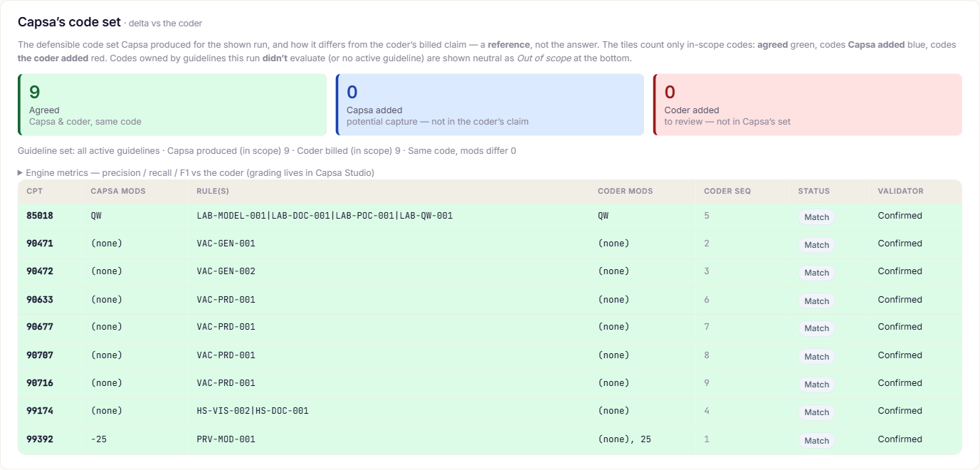Expand the Engine metrics disclosure triangle
This screenshot has height=470, width=980.
coord(21,173)
